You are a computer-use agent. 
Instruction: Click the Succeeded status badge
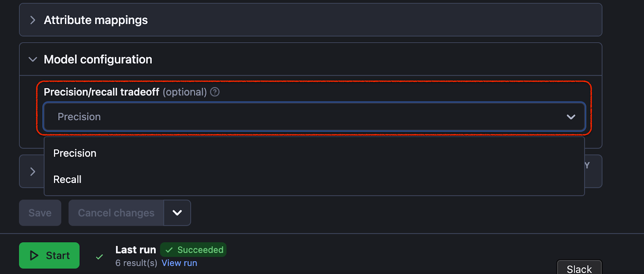pos(193,249)
